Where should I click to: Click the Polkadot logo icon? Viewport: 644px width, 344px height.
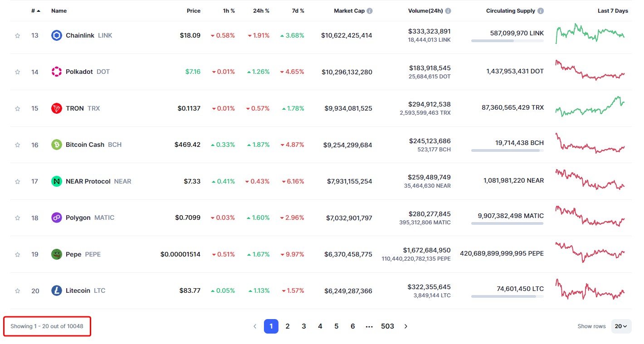click(57, 72)
